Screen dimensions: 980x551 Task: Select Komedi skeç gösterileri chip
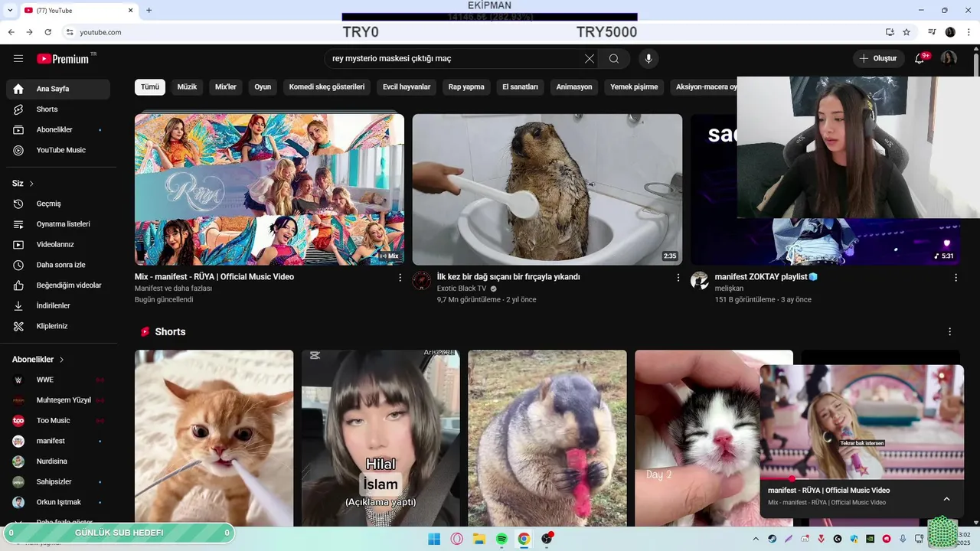pos(327,87)
